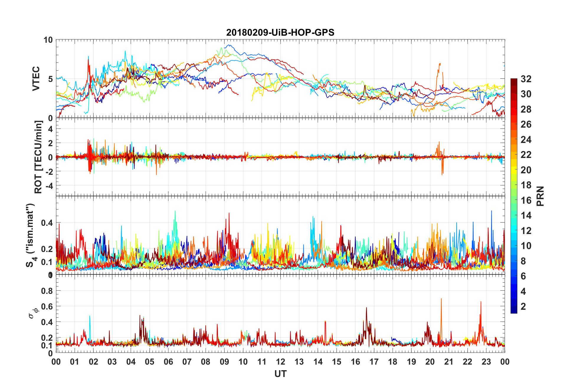Screen dimensions: 561x392
Task: Select colorbar tick label 28
Action: pyautogui.click(x=526, y=109)
